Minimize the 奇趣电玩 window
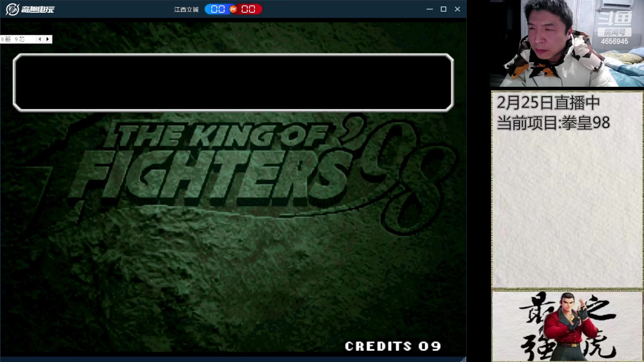 point(429,9)
